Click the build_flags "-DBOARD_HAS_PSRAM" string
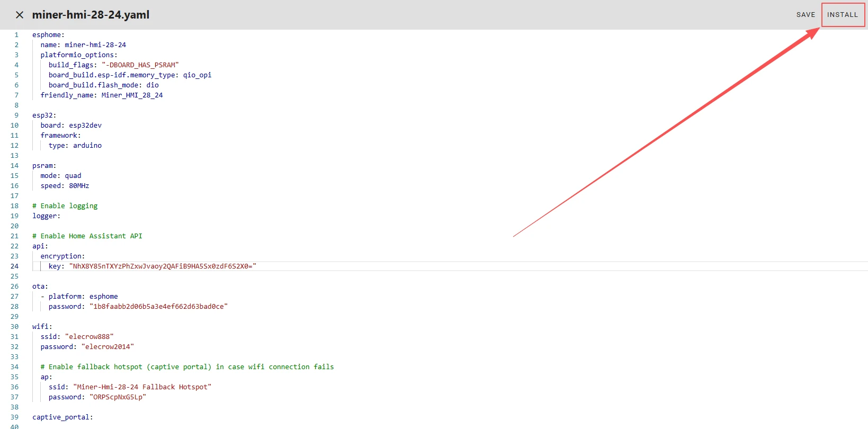Image resolution: width=868 pixels, height=429 pixels. tap(140, 65)
